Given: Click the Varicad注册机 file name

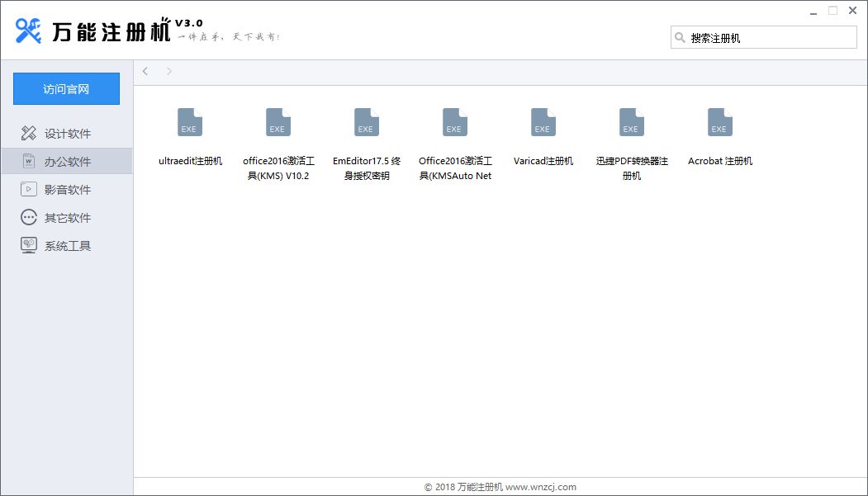Looking at the screenshot, I should [543, 161].
